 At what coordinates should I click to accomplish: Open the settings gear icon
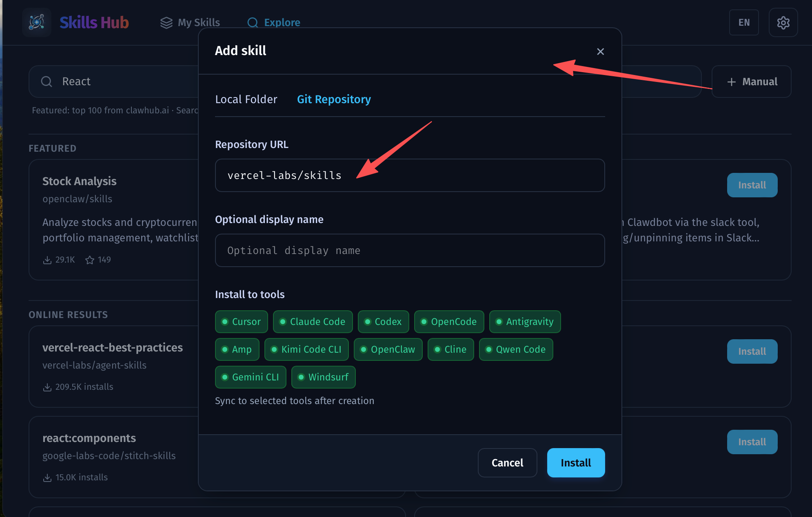(783, 22)
